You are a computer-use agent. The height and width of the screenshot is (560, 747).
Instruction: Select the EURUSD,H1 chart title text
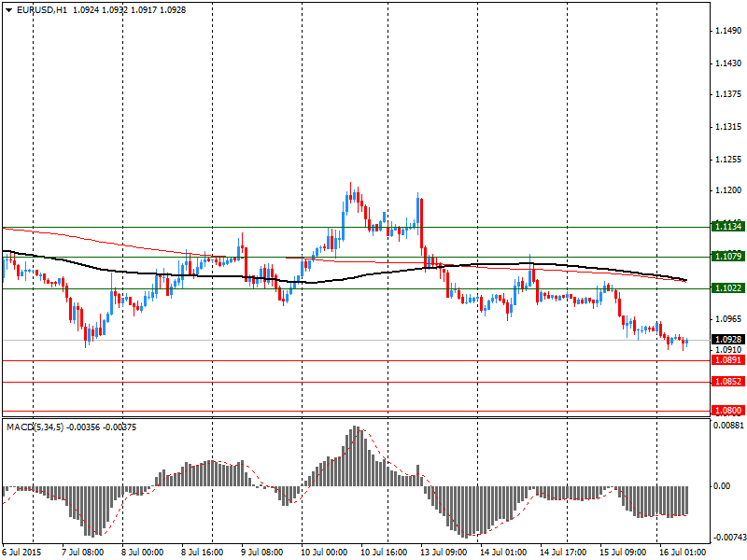coord(42,10)
